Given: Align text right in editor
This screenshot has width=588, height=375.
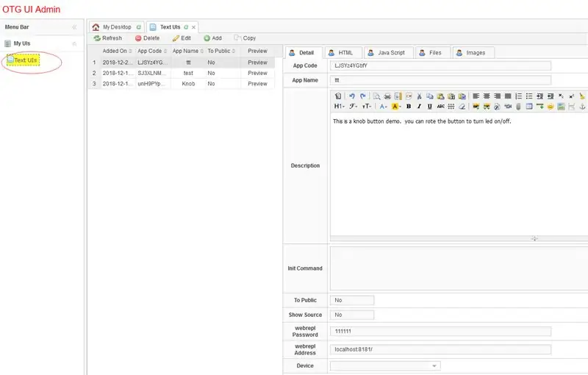Looking at the screenshot, I should [498, 96].
